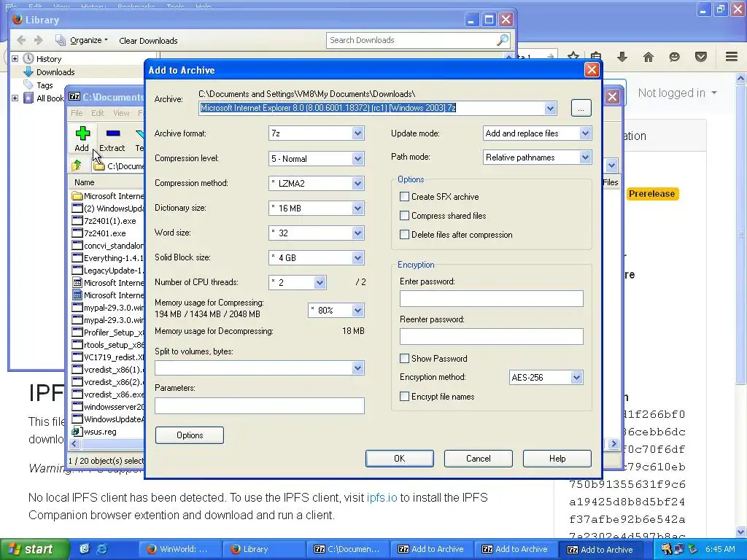Click the ipfs.io link

pos(382,497)
